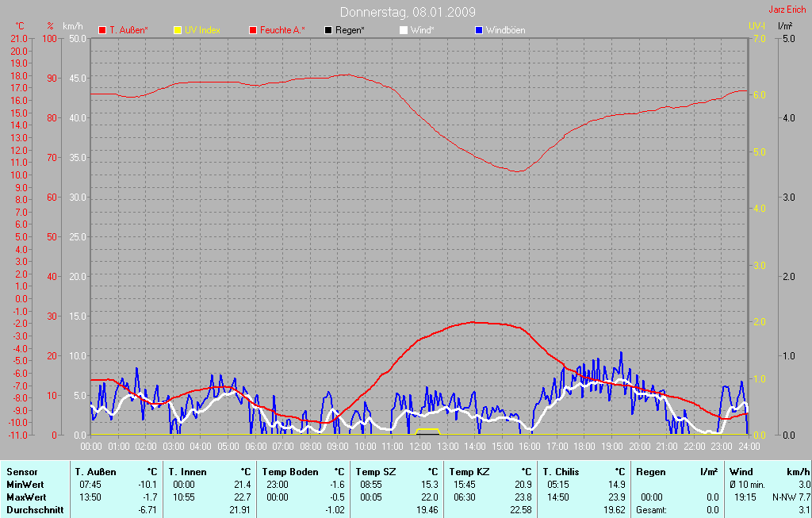Click the Temp Boden average '-1.02'
Viewport: 812px width, 518px height.
tap(335, 510)
